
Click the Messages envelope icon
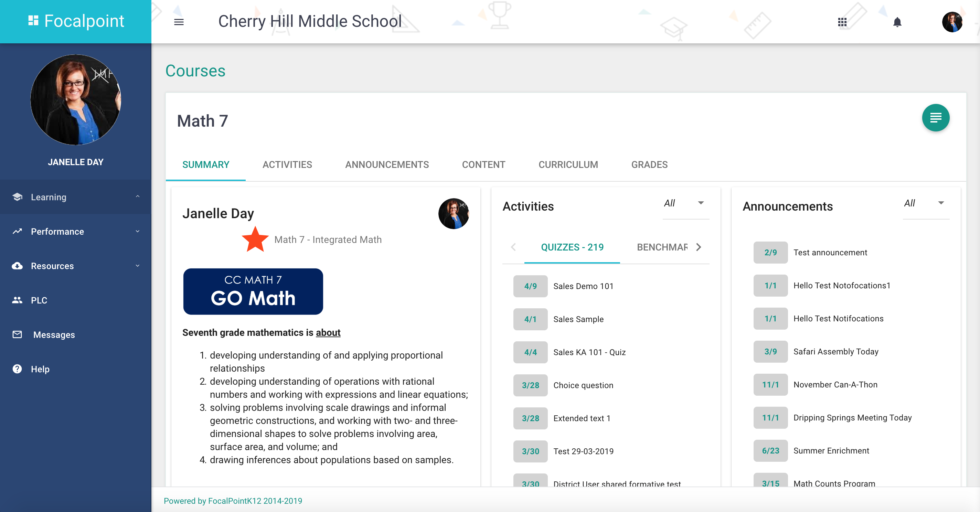tap(17, 334)
